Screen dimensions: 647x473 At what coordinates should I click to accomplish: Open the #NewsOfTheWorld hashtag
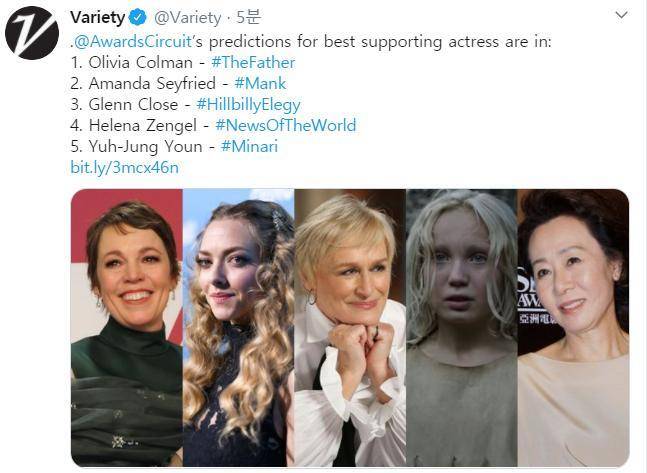(286, 125)
